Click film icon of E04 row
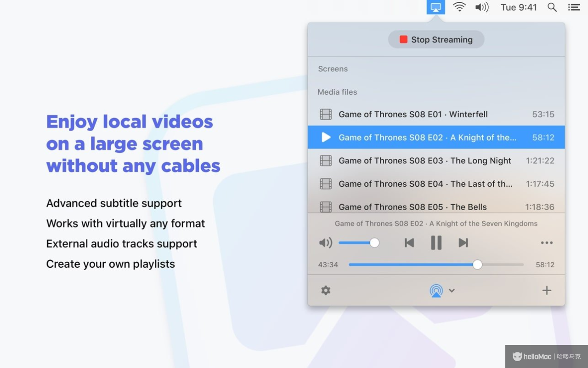The width and height of the screenshot is (588, 368). 326,184
